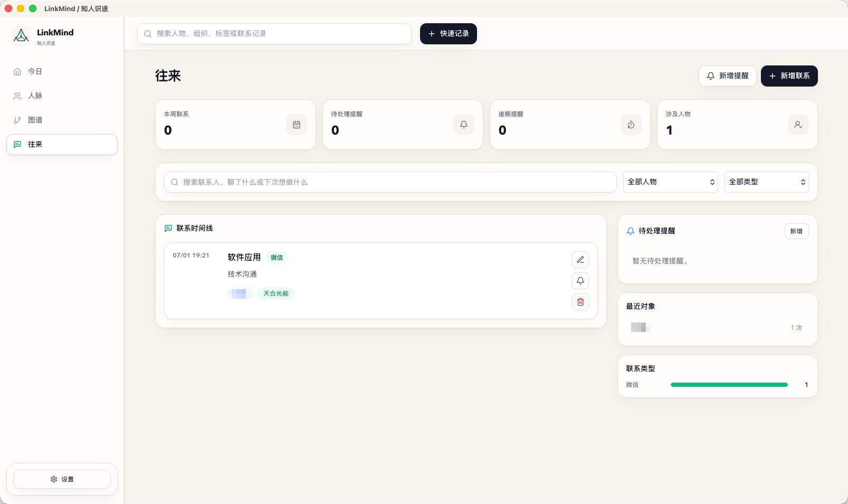Click the 新增提醒 button
This screenshot has width=848, height=504.
(x=728, y=76)
